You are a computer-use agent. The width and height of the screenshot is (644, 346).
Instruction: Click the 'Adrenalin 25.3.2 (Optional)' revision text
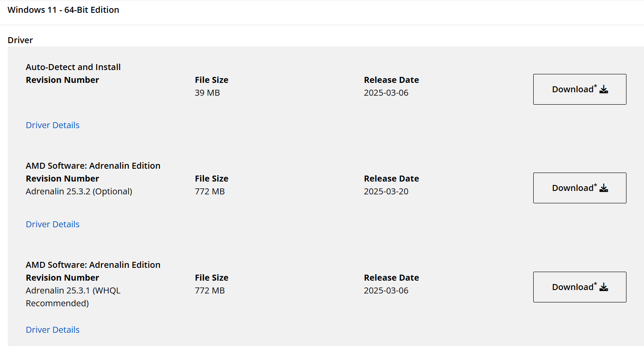pos(79,191)
